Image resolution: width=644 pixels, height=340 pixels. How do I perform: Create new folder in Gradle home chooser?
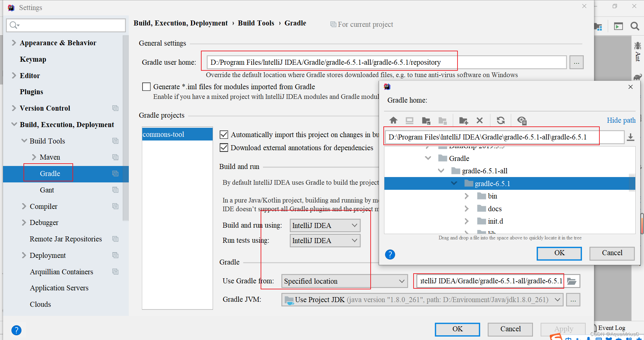[464, 120]
